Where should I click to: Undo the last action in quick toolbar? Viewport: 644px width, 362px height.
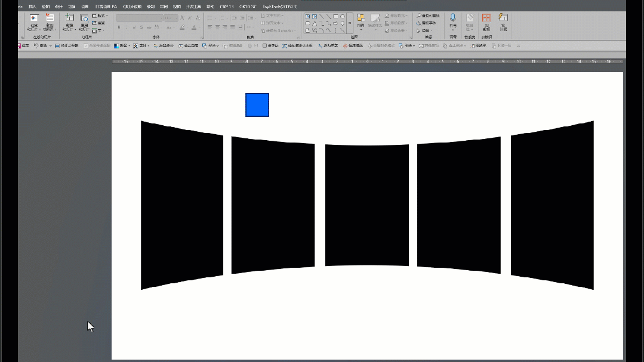(36, 45)
